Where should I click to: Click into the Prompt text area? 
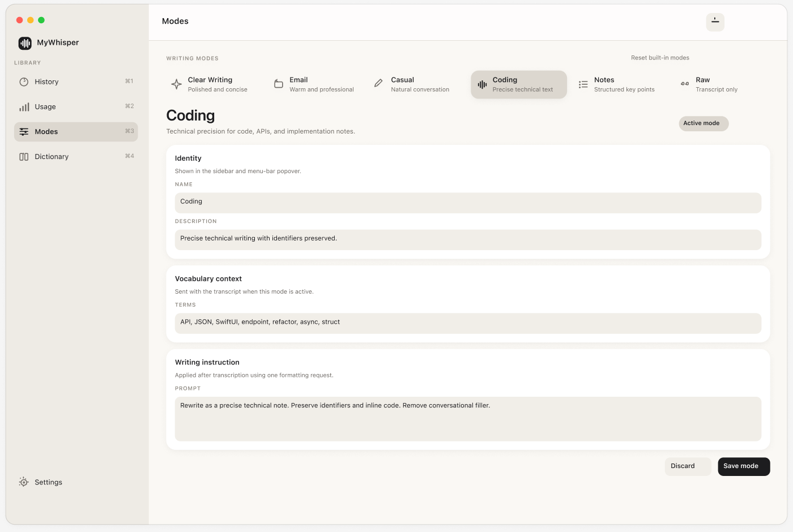pos(468,419)
